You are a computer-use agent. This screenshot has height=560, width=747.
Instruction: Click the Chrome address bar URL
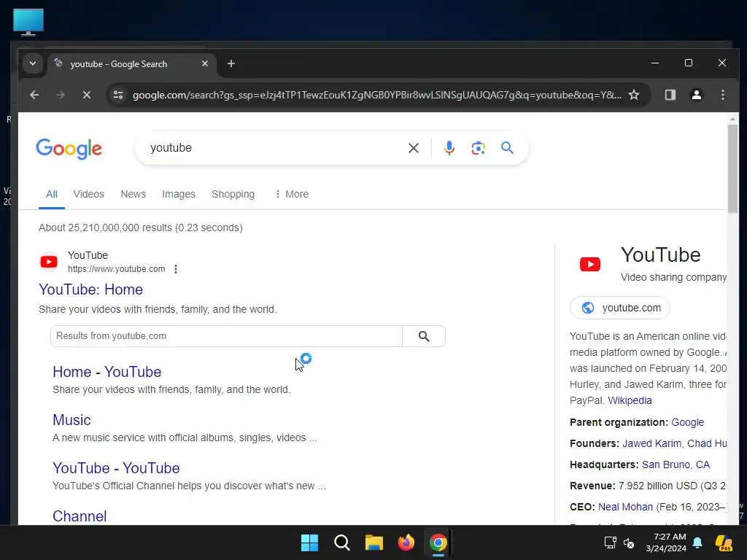(x=376, y=96)
